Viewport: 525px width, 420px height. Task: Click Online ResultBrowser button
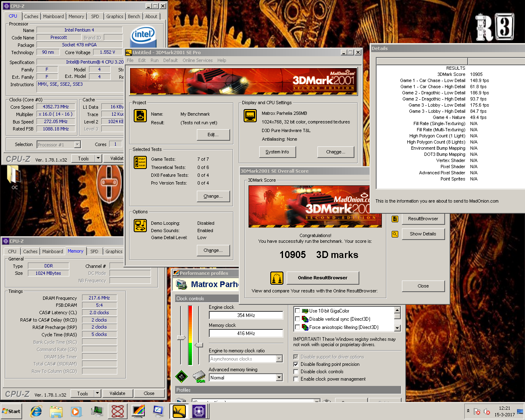pos(322,278)
